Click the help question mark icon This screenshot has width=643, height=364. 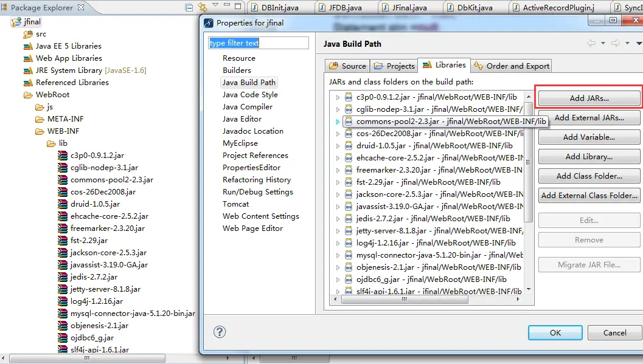[x=220, y=332]
